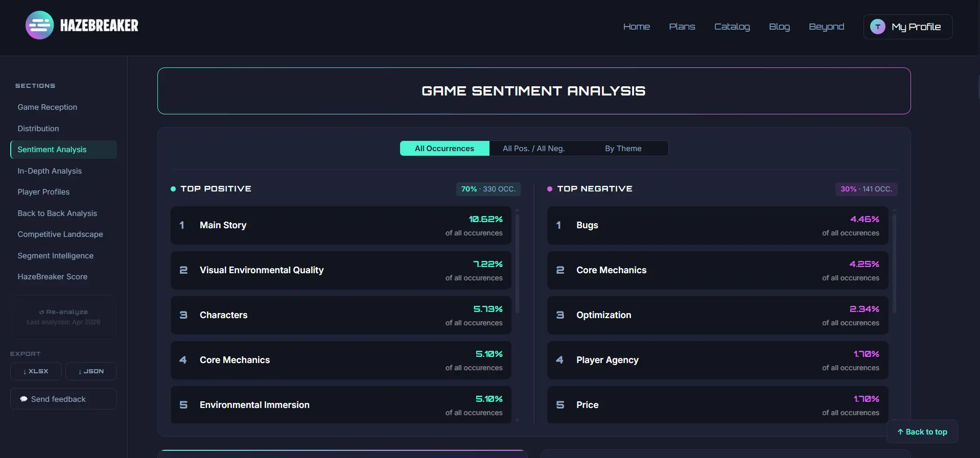Click the 2.34% Optimization value

(864, 309)
